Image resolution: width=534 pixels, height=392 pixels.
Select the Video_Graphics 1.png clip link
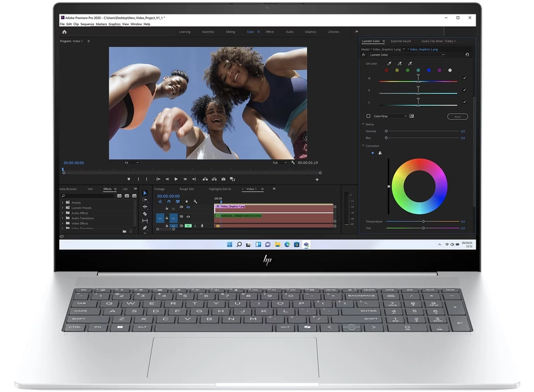pyautogui.click(x=423, y=50)
